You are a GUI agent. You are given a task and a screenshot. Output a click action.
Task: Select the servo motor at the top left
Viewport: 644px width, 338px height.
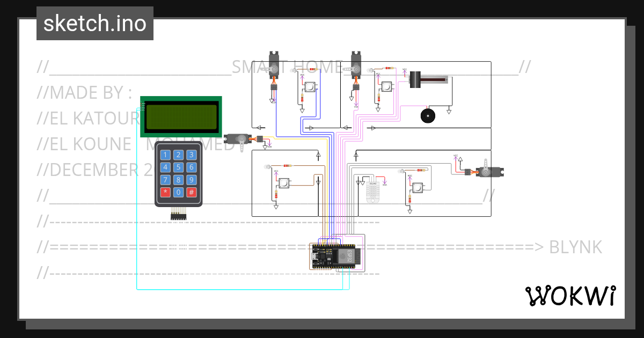point(274,64)
